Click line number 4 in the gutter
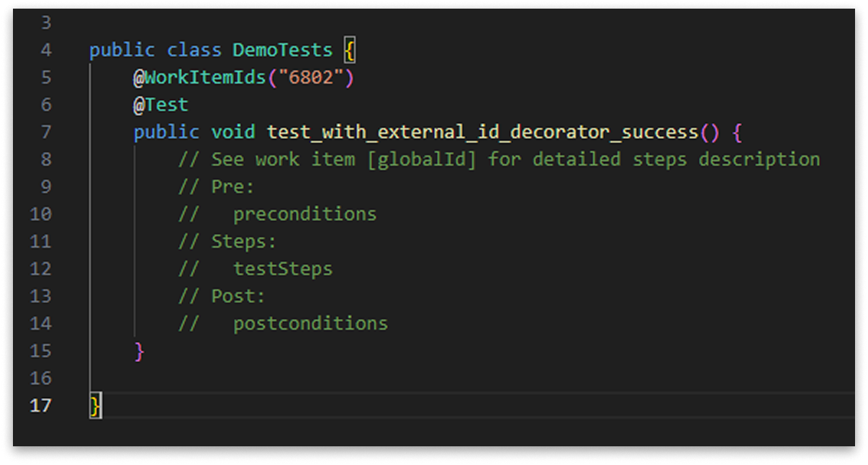Viewport: 868px width, 465px height. [46, 50]
